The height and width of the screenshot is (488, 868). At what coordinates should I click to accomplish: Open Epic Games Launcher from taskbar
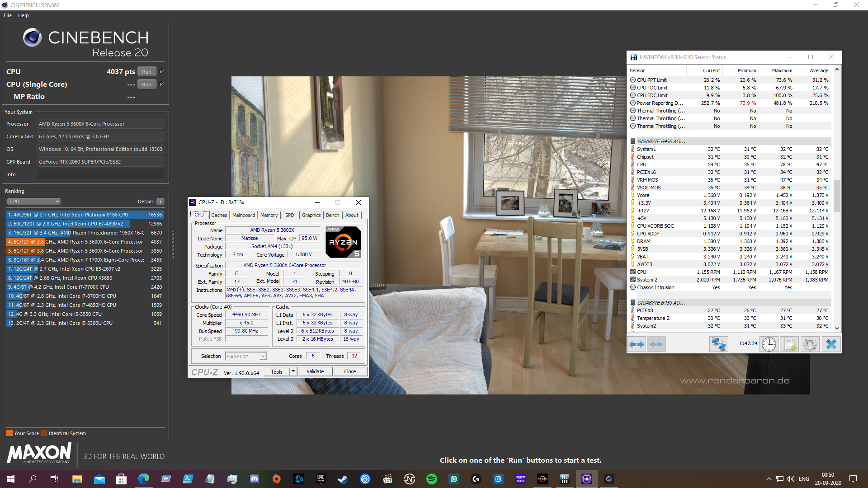tap(321, 479)
